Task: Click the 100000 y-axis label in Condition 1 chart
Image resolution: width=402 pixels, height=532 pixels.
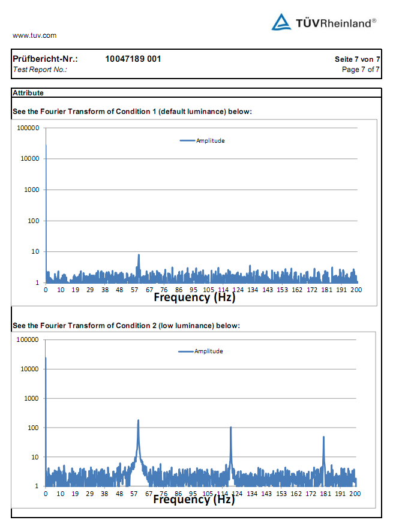Action: point(28,128)
